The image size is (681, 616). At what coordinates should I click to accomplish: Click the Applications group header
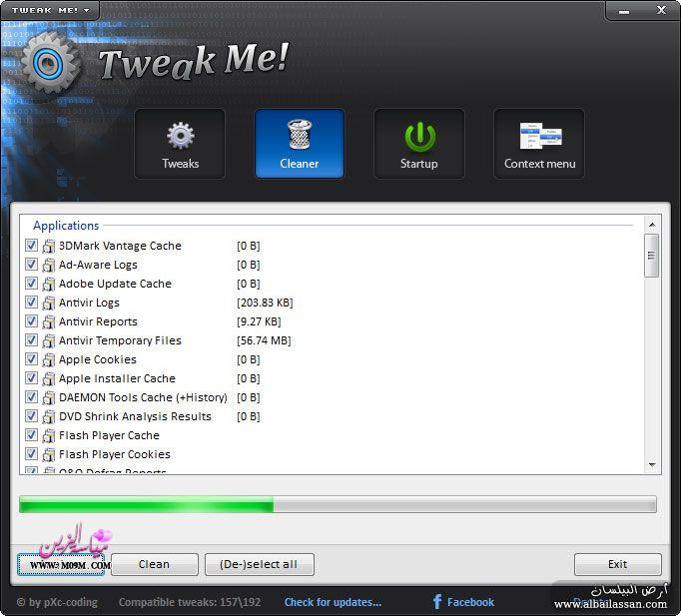pyautogui.click(x=66, y=226)
